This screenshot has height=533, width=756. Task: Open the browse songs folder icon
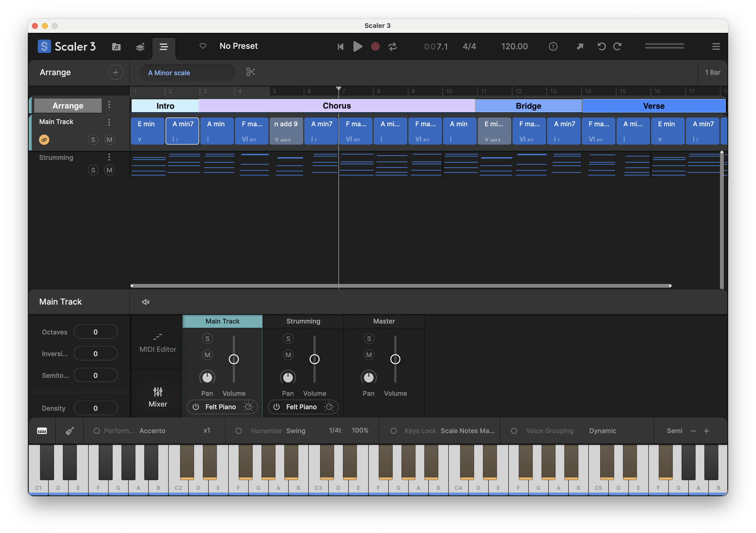pyautogui.click(x=116, y=47)
